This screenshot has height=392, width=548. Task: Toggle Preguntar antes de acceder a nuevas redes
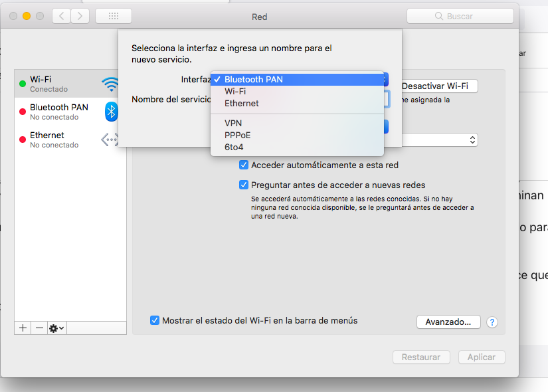point(244,185)
